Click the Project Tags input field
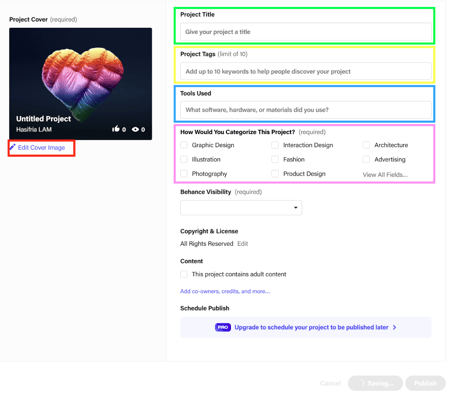This screenshot has height=400, width=452. pyautogui.click(x=306, y=71)
